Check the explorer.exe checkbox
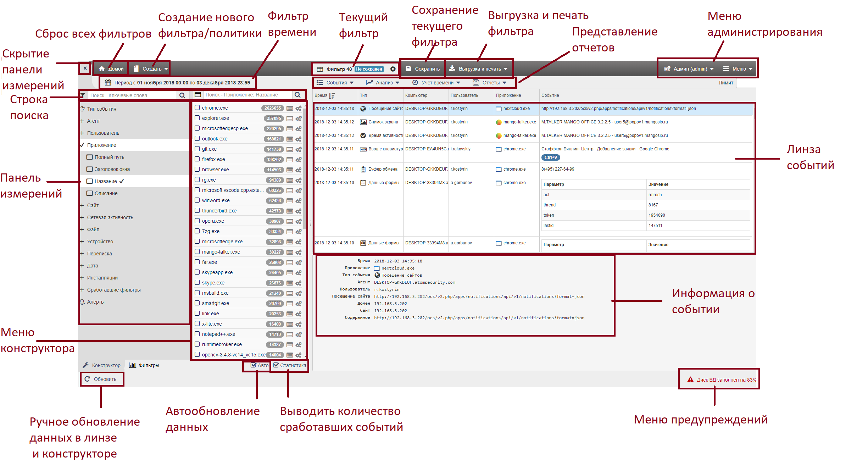Viewport: 868px width, 471px height. [197, 118]
